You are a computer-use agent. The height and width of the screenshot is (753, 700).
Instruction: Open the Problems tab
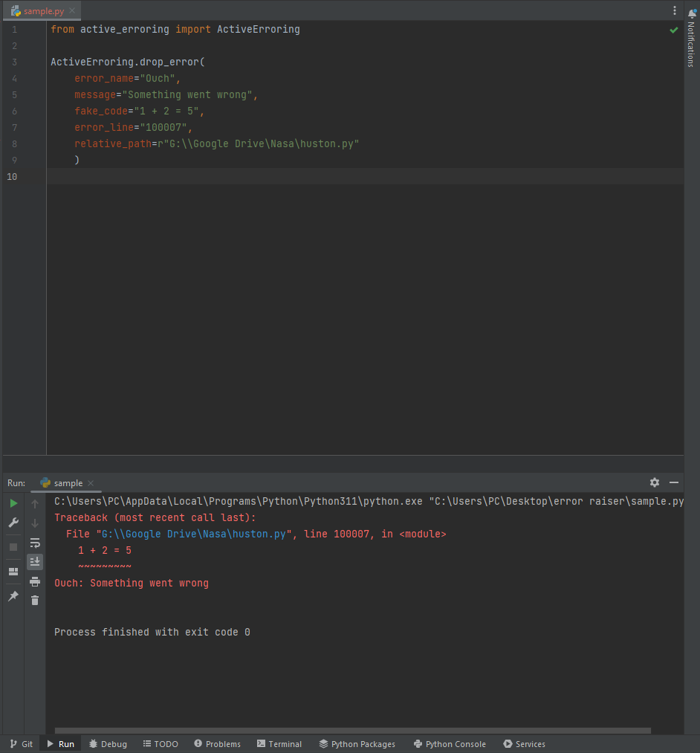click(x=217, y=743)
